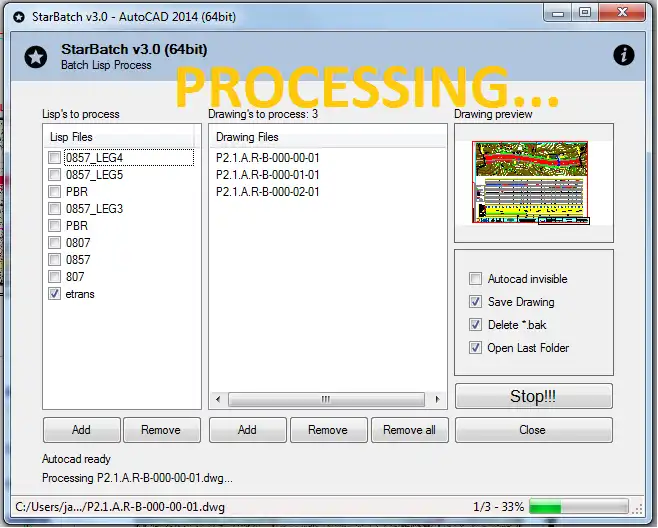Click the Stop!!! button
The width and height of the screenshot is (658, 528).
coord(534,396)
